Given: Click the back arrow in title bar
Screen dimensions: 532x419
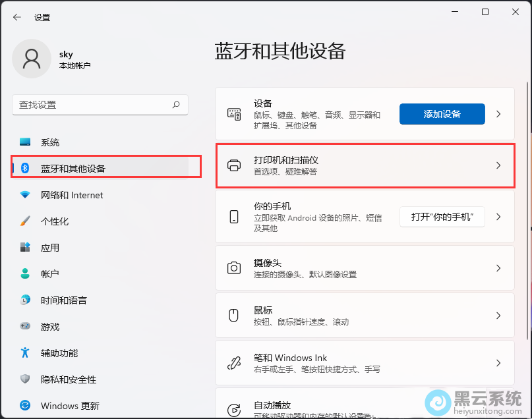Looking at the screenshot, I should tap(17, 17).
